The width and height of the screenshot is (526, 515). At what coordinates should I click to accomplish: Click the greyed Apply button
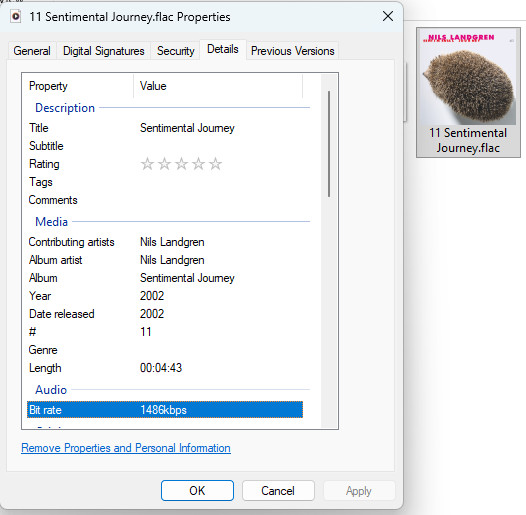(x=359, y=491)
